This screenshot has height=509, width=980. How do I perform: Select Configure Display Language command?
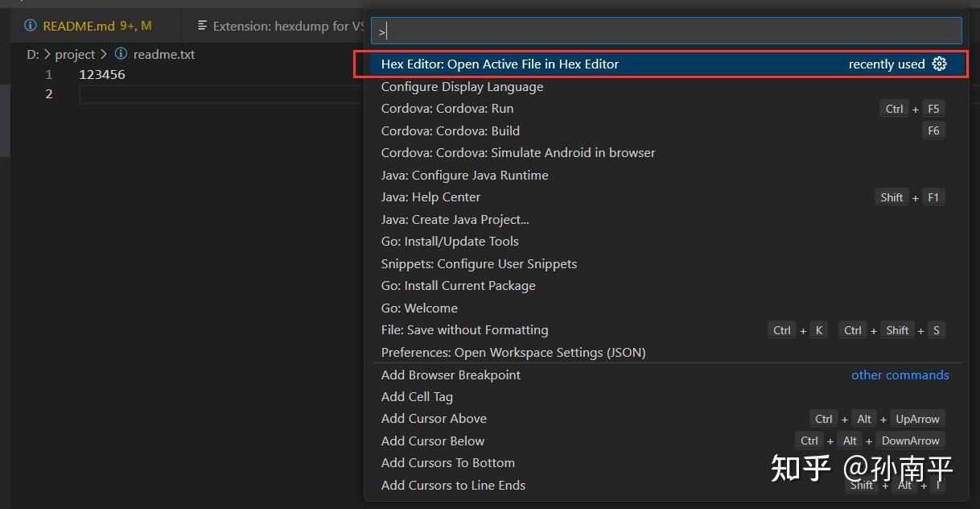coord(462,86)
